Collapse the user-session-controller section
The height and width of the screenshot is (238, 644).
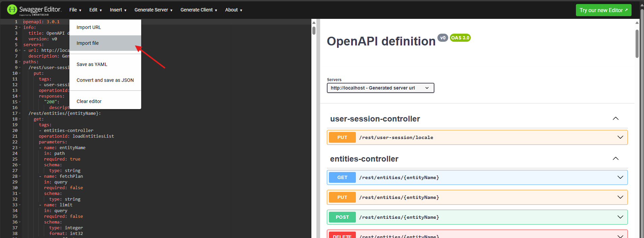tap(616, 118)
